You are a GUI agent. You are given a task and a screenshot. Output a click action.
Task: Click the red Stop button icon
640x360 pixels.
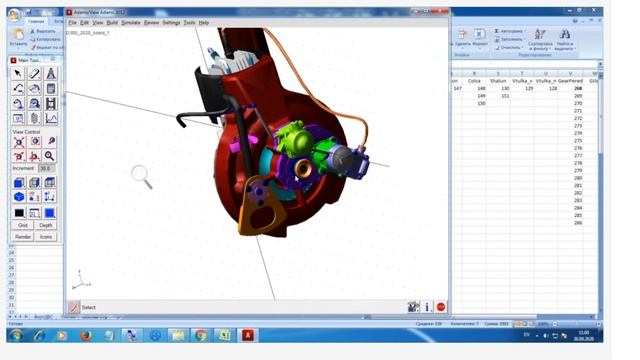(x=441, y=307)
